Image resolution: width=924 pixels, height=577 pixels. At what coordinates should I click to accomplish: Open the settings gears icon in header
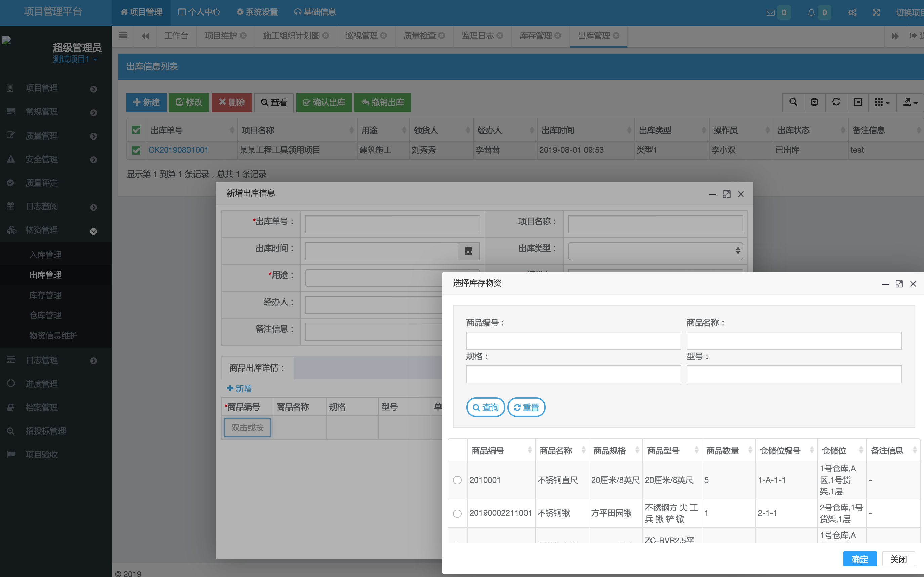click(x=852, y=12)
